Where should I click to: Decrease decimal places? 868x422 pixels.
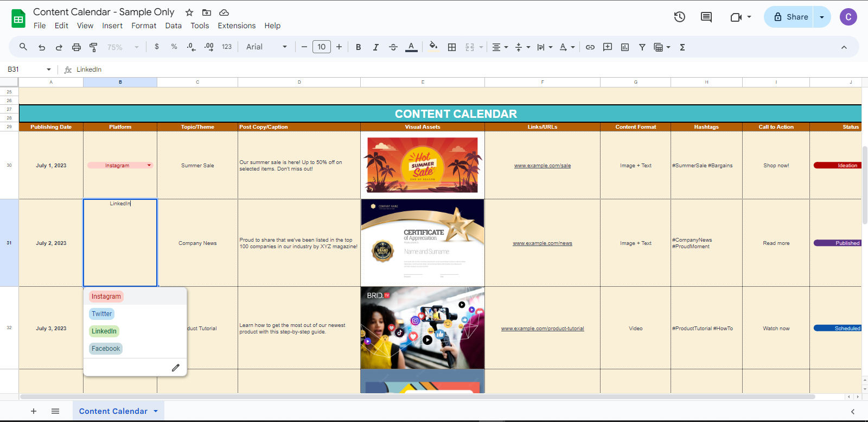(x=191, y=47)
